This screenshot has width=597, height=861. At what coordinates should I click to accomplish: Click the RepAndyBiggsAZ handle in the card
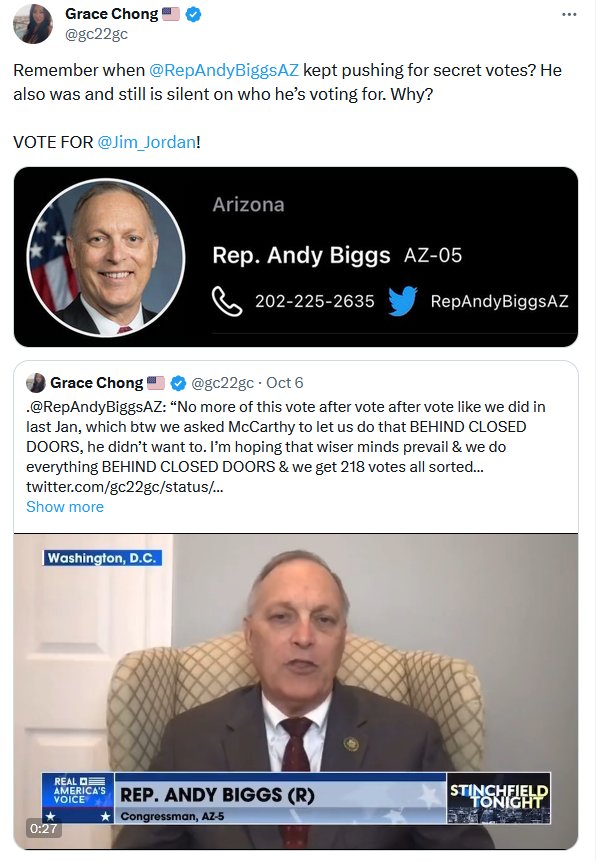499,301
